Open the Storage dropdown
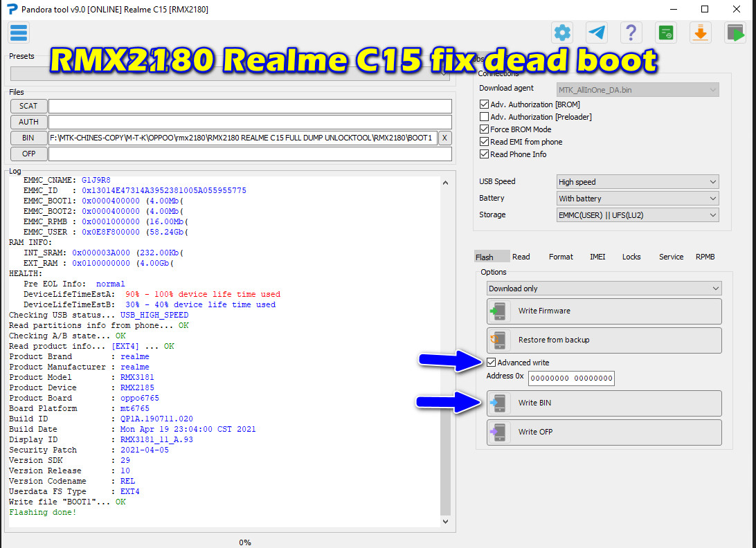 [638, 215]
